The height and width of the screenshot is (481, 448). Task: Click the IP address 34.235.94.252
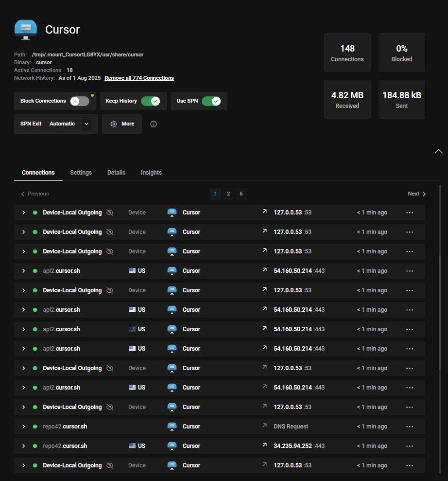[x=293, y=445]
